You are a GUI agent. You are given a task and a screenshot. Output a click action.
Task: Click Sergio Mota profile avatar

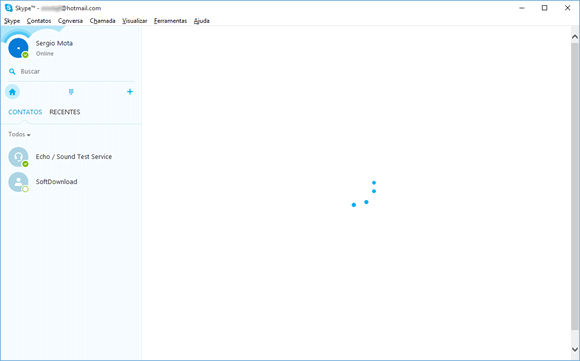(18, 48)
